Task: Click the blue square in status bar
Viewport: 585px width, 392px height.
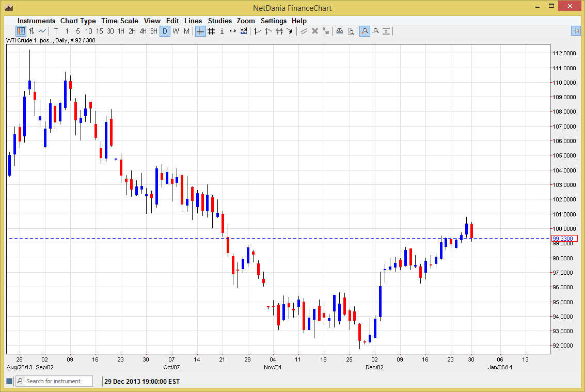Action: pyautogui.click(x=9, y=381)
